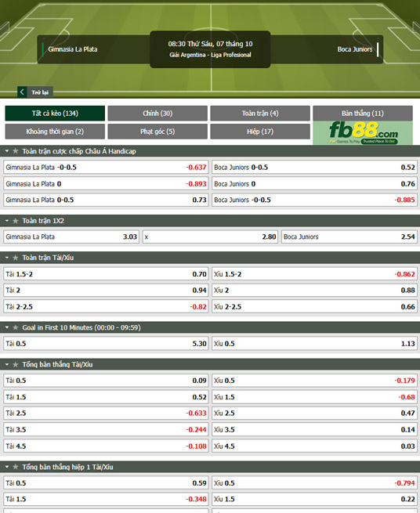420x513 pixels.
Task: Select total goals Tài 1.5 at 0.52
Action: tap(106, 397)
